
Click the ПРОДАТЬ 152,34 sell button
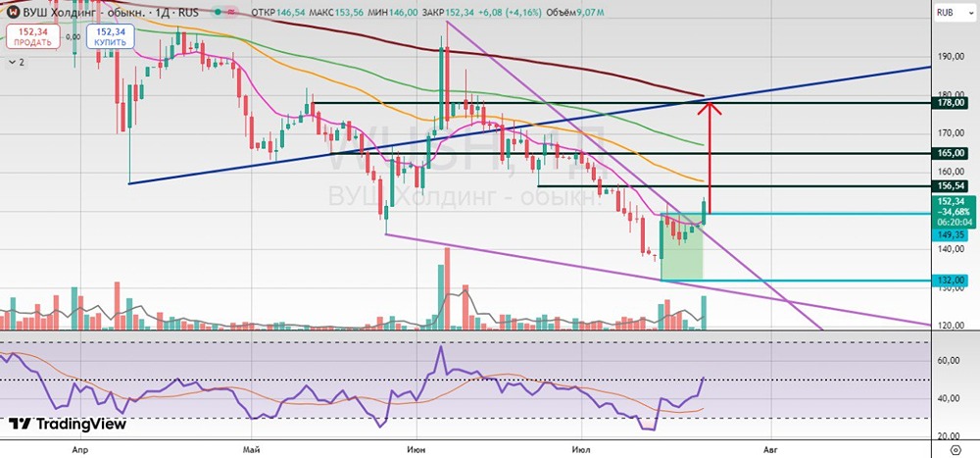click(32, 37)
